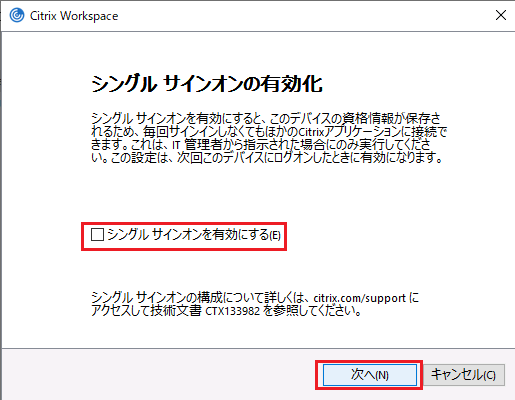The height and width of the screenshot is (400, 515).
Task: Close the Citrix Workspace dialog
Action: [501, 15]
